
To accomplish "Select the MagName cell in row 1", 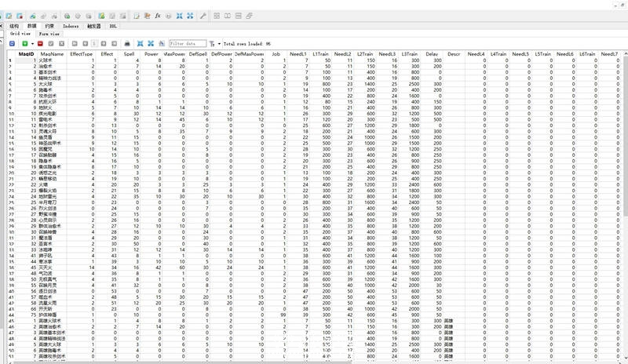I will tap(52, 60).
